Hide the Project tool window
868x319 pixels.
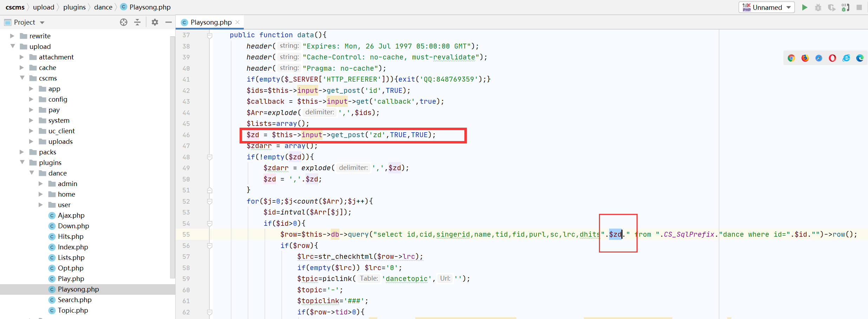pyautogui.click(x=169, y=22)
